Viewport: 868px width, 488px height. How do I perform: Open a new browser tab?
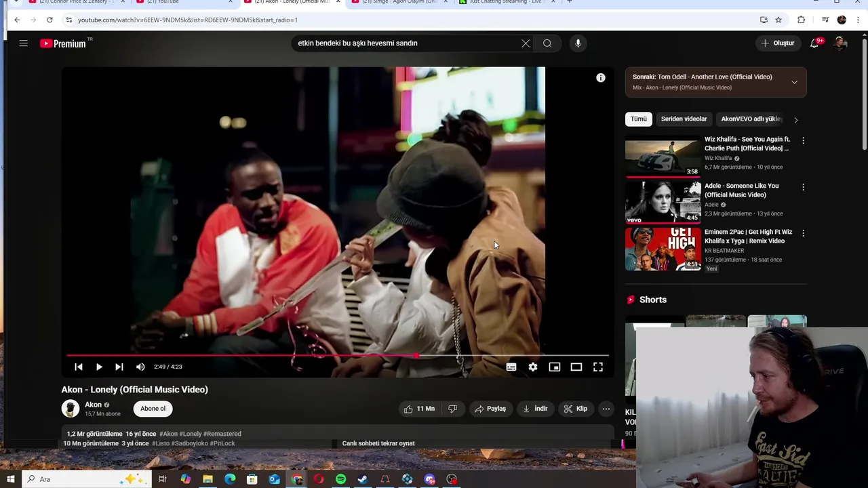point(570,2)
